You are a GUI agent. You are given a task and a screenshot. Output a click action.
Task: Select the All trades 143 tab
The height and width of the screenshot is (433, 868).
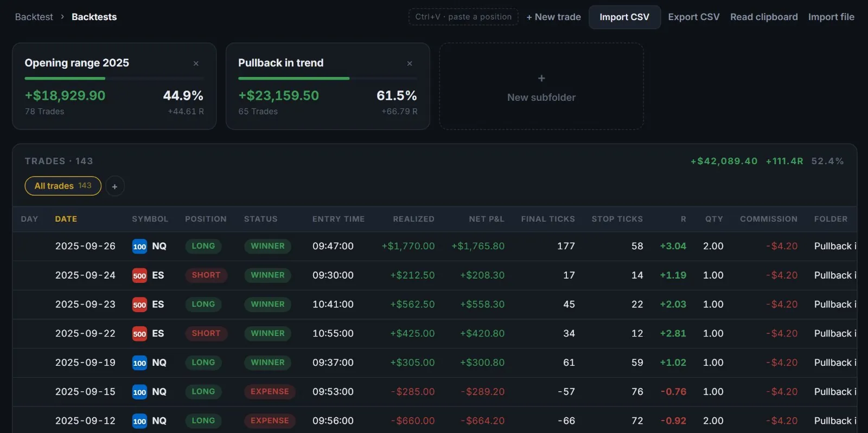[x=63, y=186]
